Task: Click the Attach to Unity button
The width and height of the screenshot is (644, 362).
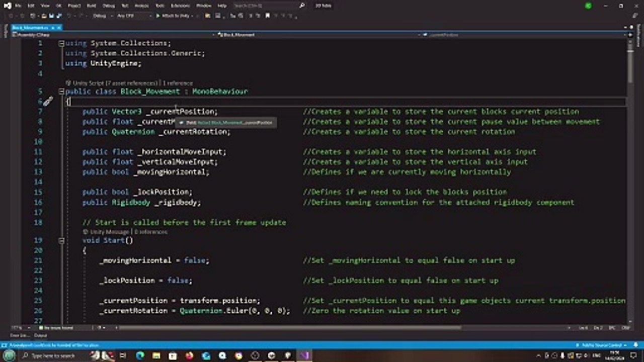Action: click(x=172, y=16)
